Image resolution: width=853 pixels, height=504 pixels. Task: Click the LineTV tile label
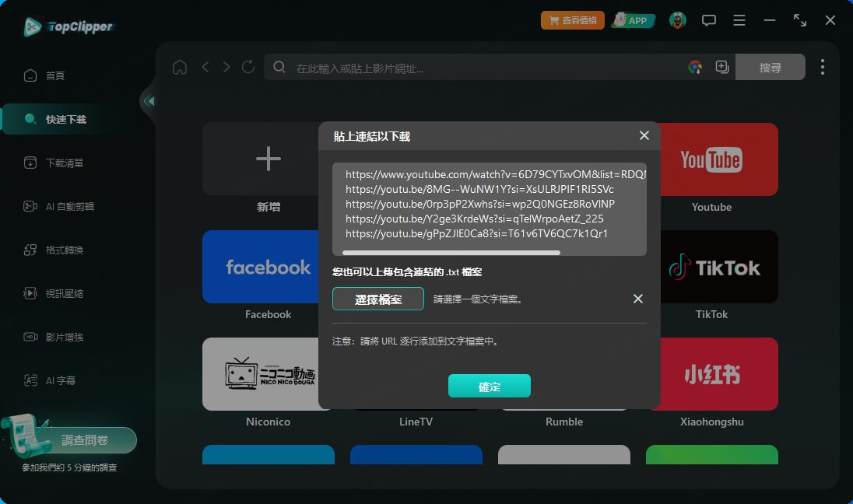[416, 422]
